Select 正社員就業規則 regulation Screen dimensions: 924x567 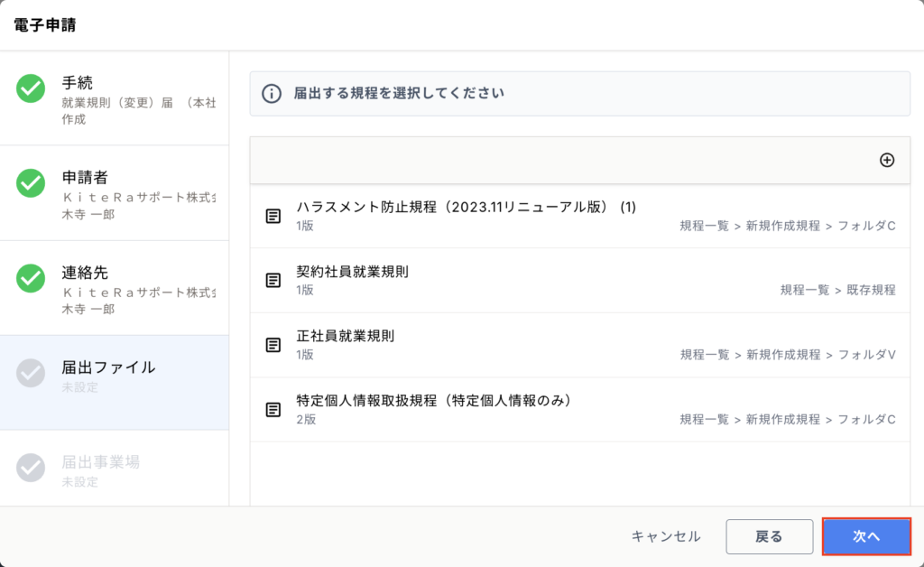[580, 345]
